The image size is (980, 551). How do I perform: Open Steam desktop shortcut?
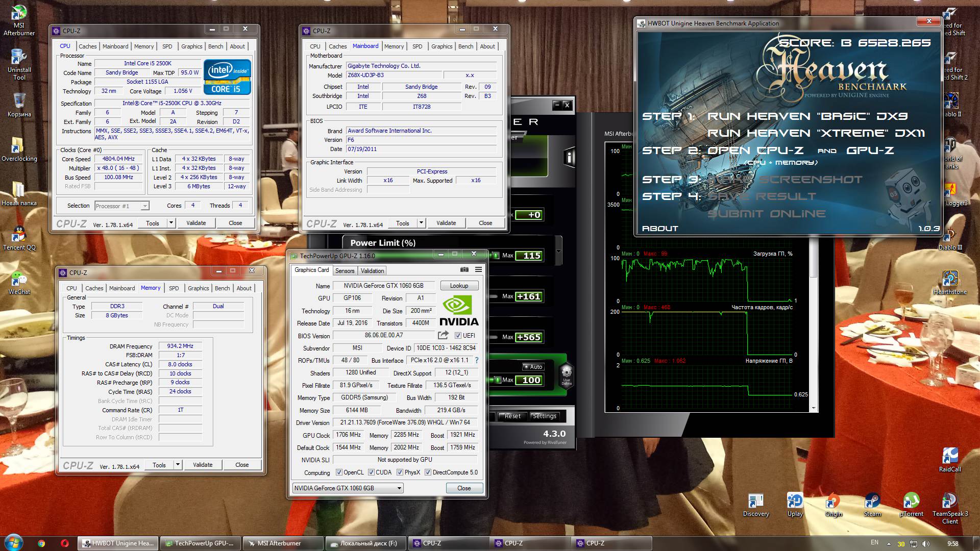(872, 505)
